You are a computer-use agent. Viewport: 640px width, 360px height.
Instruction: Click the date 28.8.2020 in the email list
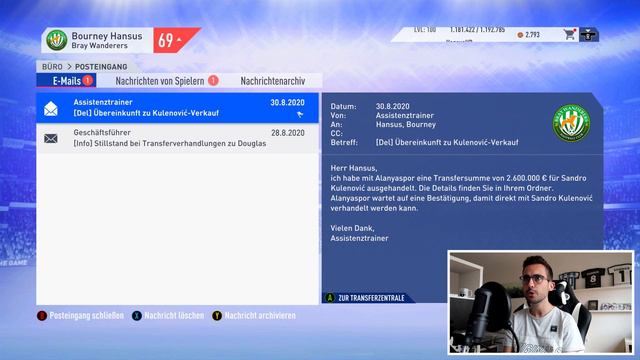pos(288,133)
